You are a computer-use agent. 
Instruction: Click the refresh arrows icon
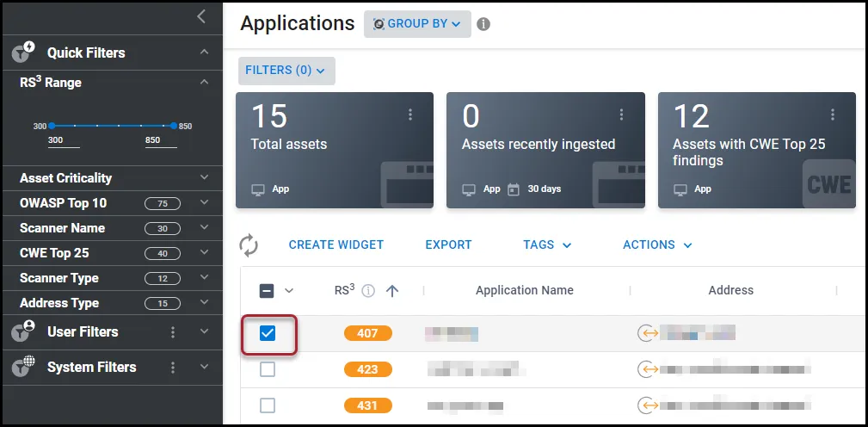point(249,244)
